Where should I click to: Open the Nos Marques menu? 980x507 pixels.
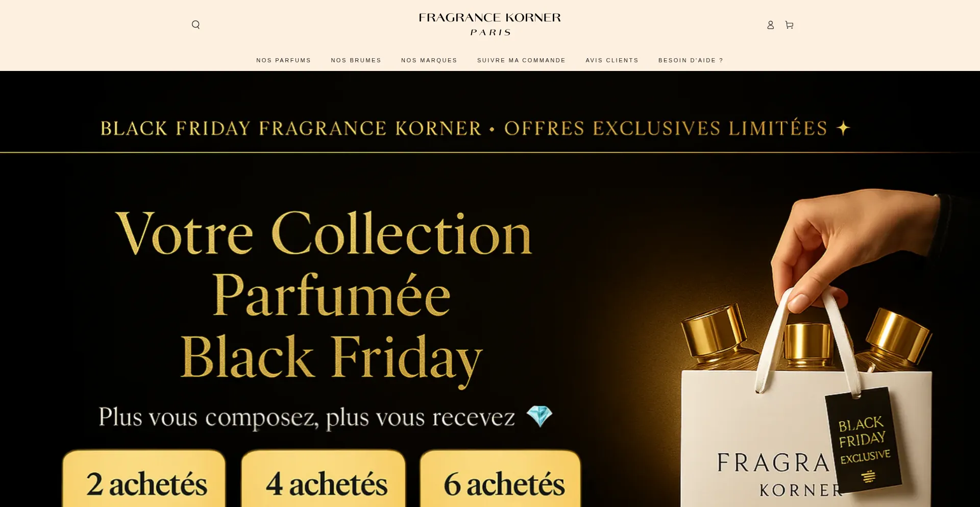[429, 60]
